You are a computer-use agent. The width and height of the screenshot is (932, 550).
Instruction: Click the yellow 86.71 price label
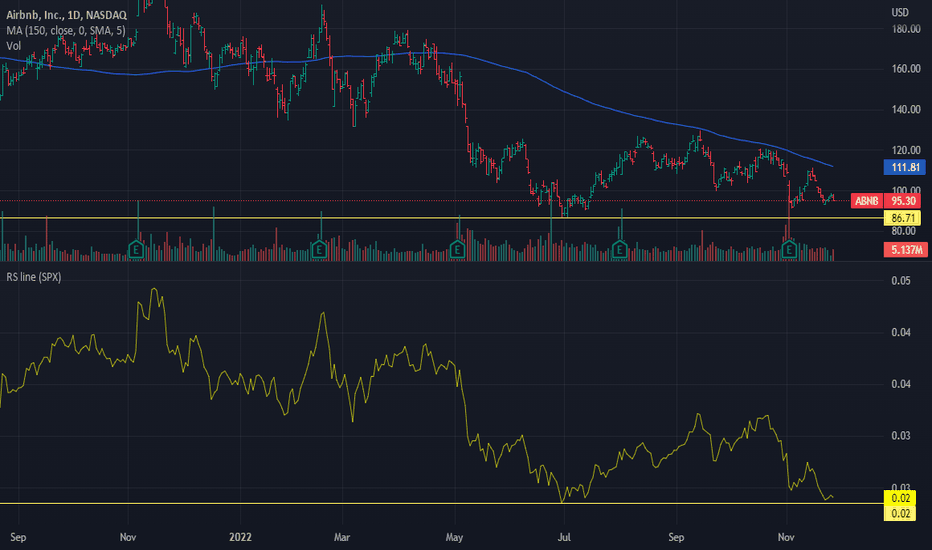coord(902,218)
